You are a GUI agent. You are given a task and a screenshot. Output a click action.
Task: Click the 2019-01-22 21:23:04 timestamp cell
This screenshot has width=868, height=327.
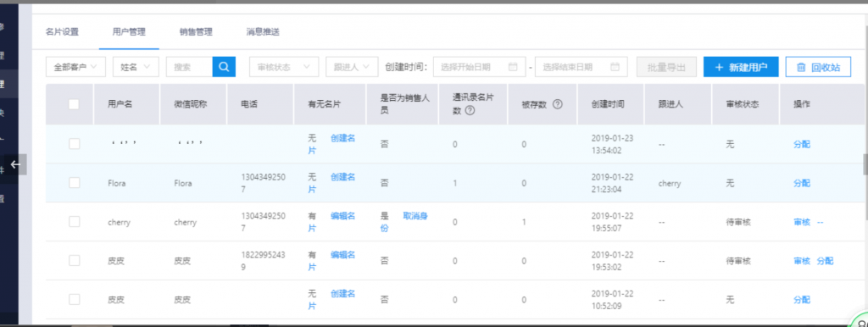pyautogui.click(x=612, y=183)
